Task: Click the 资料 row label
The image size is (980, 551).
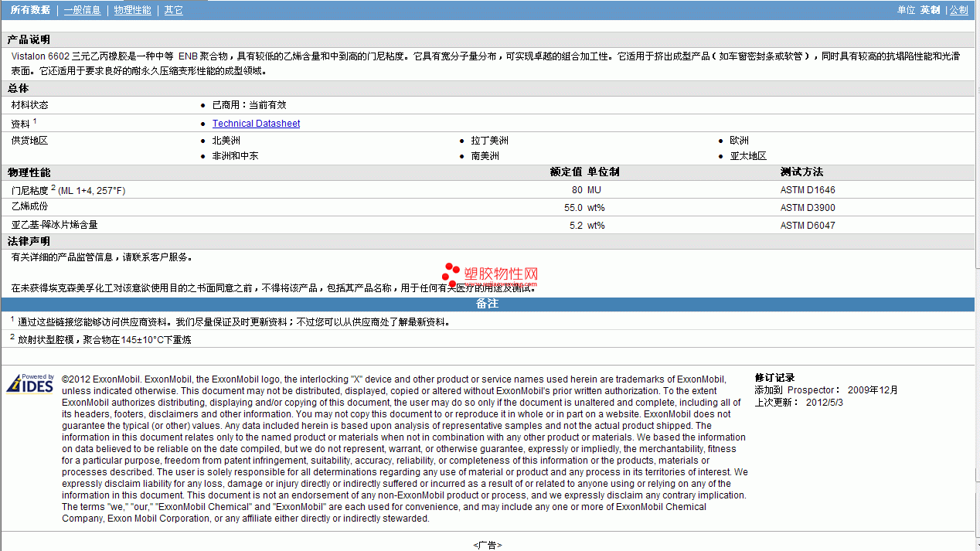Action: (23, 124)
